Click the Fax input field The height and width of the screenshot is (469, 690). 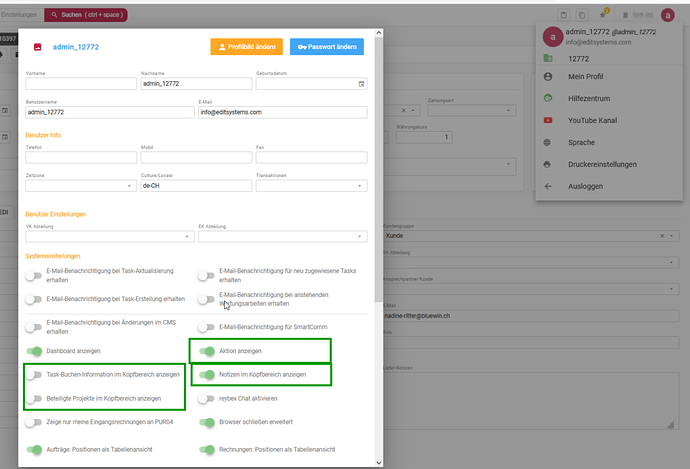click(312, 158)
